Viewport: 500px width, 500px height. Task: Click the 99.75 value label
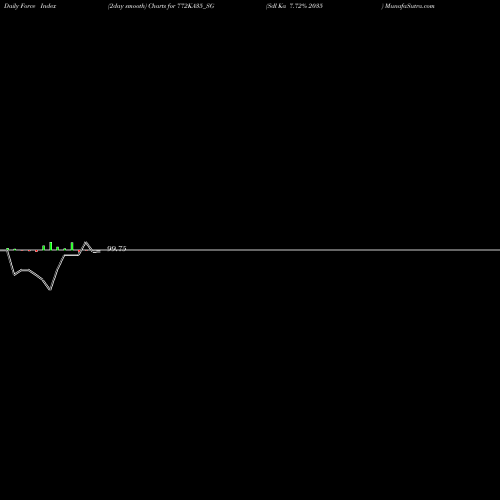click(117, 248)
